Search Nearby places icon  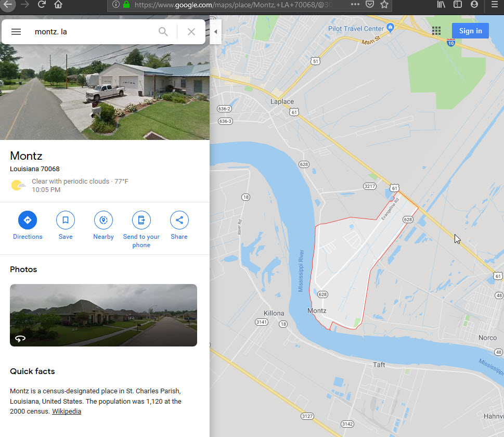[104, 220]
